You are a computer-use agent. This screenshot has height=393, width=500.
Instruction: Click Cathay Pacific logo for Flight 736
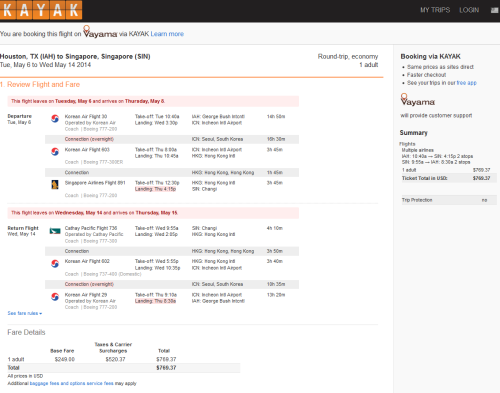pyautogui.click(x=55, y=231)
